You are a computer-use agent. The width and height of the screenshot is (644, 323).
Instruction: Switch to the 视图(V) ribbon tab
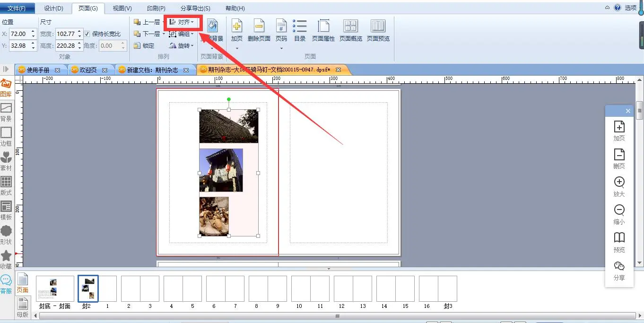pyautogui.click(x=122, y=9)
